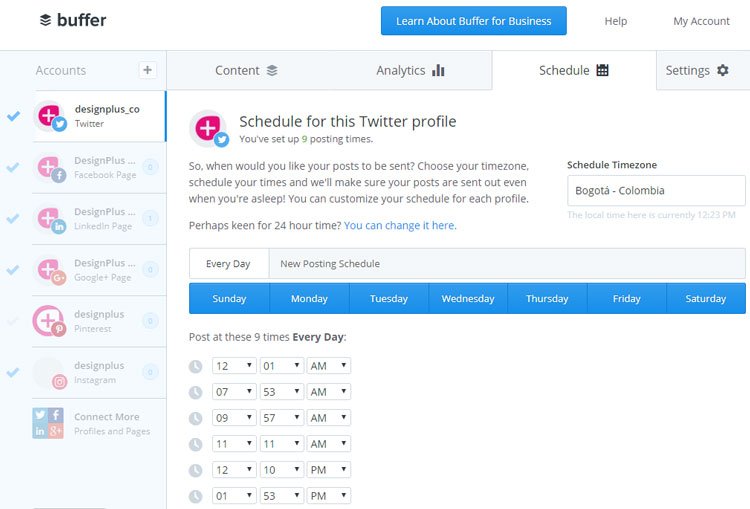
Task: Select the DesignPlus LinkedIn Page avatar
Action: click(51, 219)
